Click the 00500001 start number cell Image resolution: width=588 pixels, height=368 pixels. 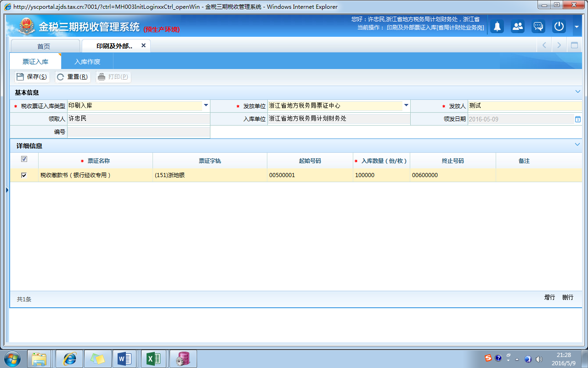click(310, 175)
